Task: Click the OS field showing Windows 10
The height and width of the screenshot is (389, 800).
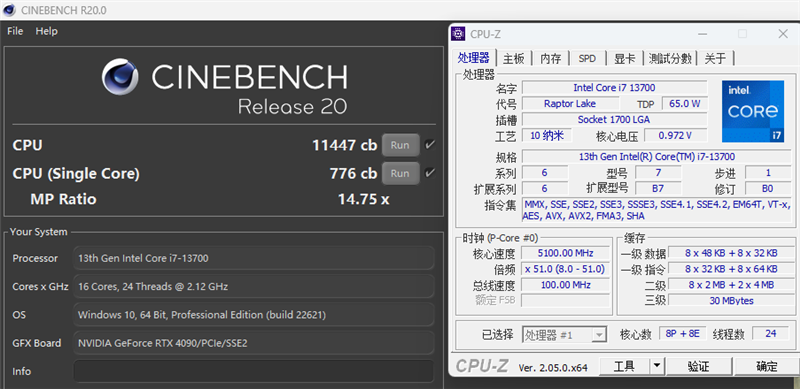Action: [254, 315]
